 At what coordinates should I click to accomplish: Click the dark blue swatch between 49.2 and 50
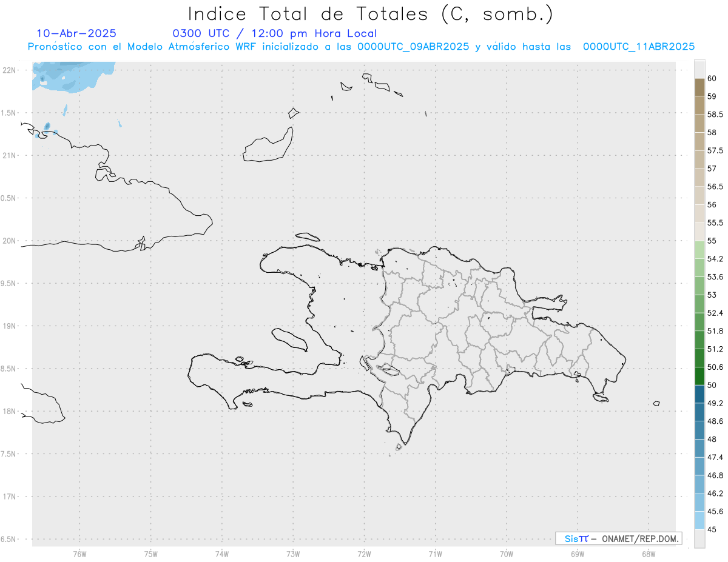[x=699, y=394]
